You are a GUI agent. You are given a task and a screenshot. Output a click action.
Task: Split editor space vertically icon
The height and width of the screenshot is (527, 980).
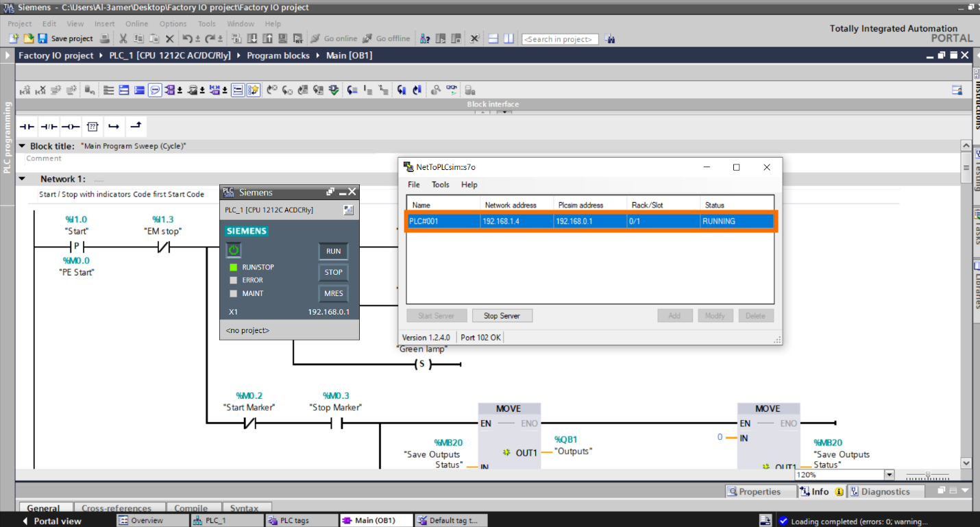pos(508,39)
